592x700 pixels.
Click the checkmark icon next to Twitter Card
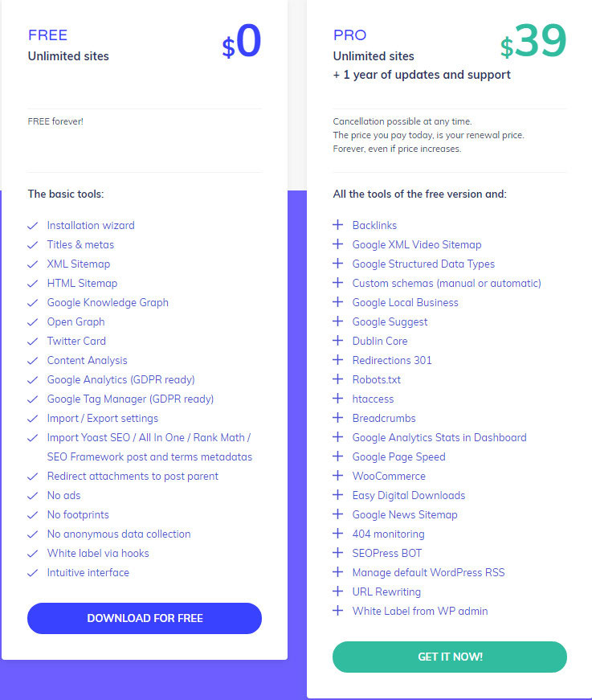pos(33,341)
